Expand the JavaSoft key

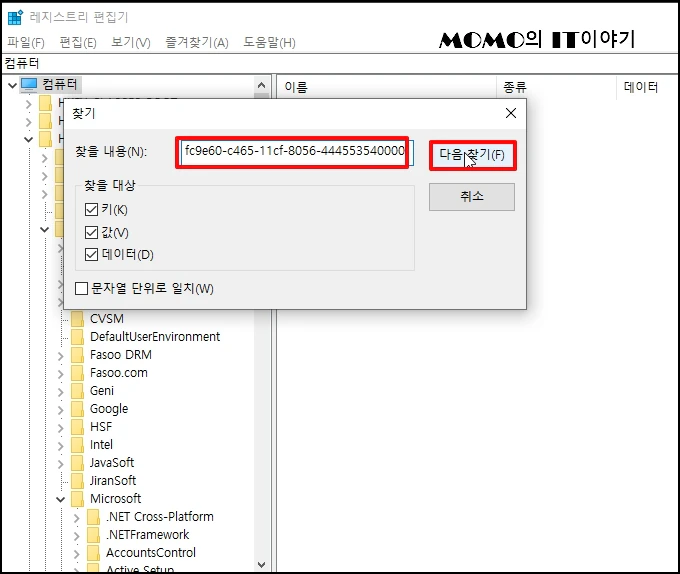(61, 464)
